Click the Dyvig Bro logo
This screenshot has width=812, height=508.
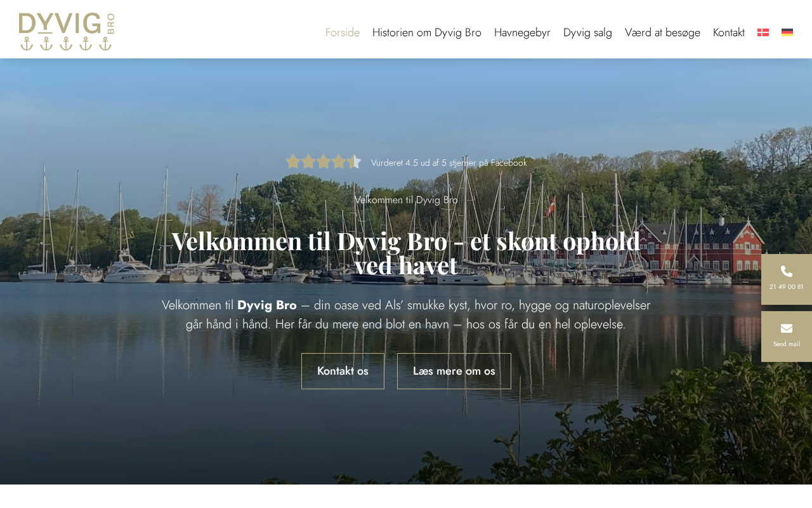(x=67, y=32)
